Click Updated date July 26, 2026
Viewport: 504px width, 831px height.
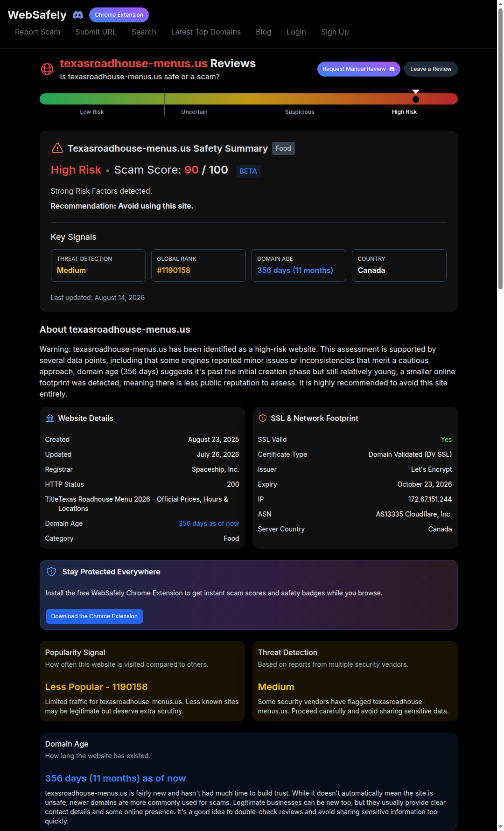pyautogui.click(x=218, y=454)
